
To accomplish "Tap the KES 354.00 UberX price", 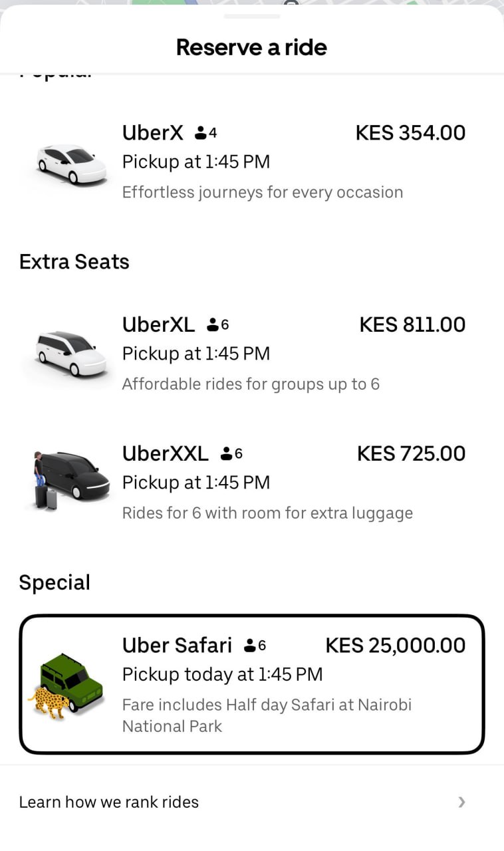I will [x=410, y=133].
